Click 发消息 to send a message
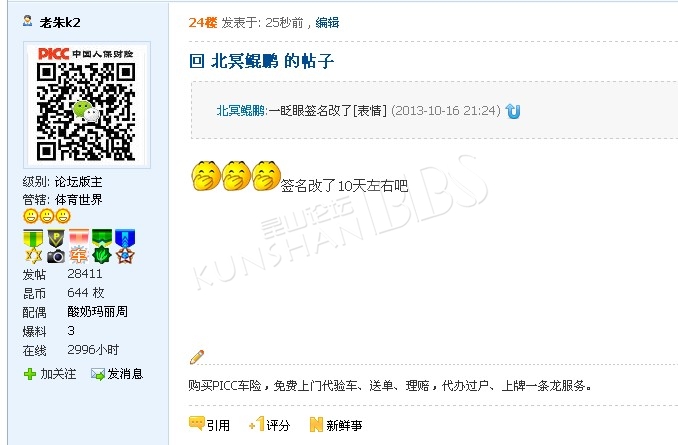Screen dimensions: 678x445 tap(117, 374)
